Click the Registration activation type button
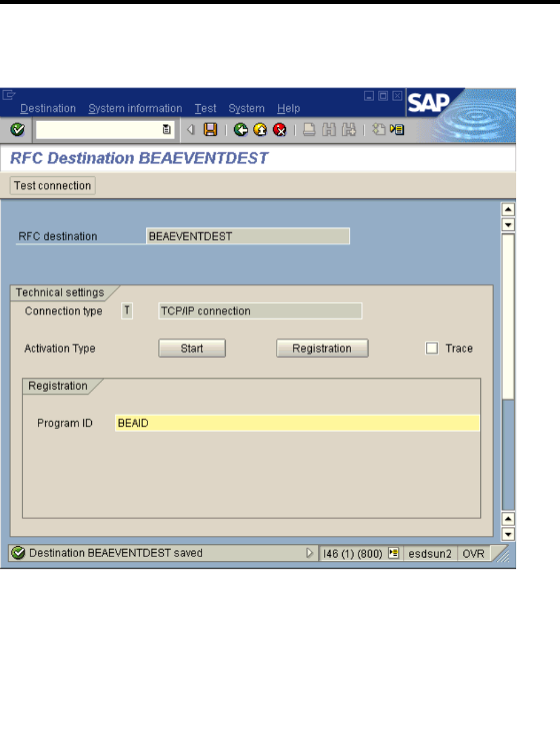Viewport: 560px width, 729px height. (x=322, y=348)
